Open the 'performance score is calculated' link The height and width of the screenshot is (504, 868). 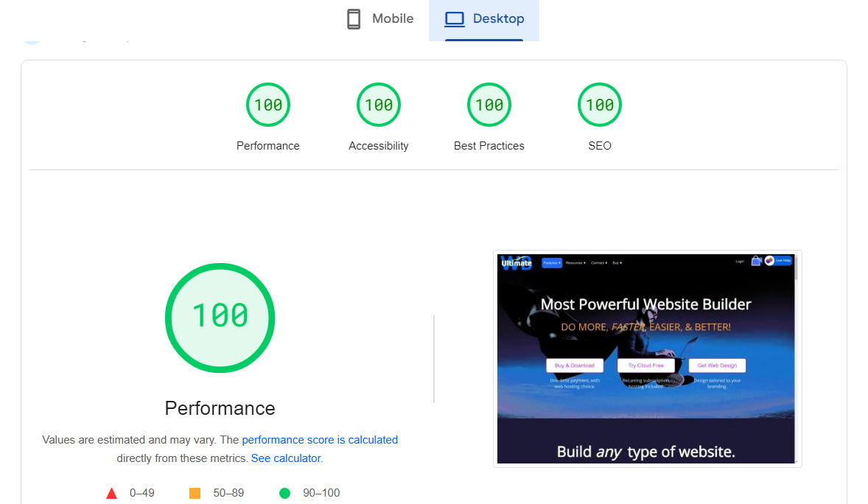[x=320, y=440]
